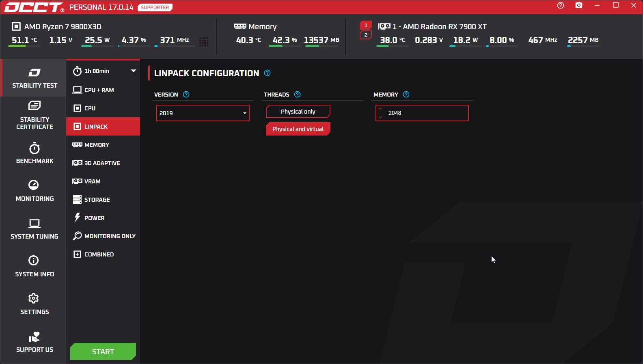Screen dimensions: 643x364
Task: Minimize the OCCT window
Action: point(597,5)
